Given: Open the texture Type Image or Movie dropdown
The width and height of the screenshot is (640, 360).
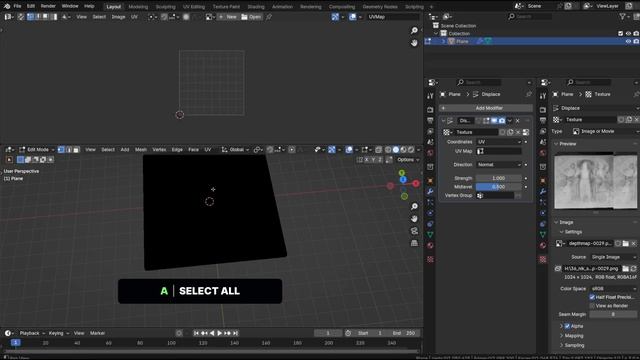Looking at the screenshot, I should coord(604,131).
